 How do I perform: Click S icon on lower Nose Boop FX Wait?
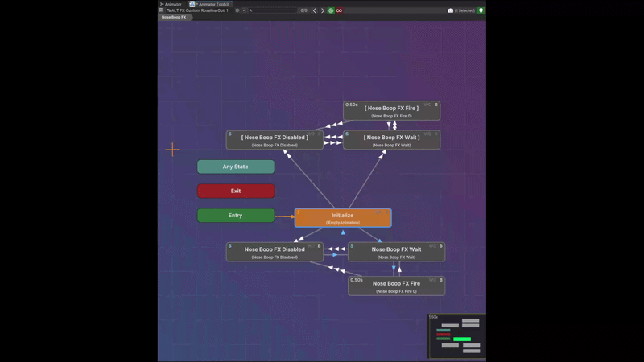pyautogui.click(x=352, y=246)
